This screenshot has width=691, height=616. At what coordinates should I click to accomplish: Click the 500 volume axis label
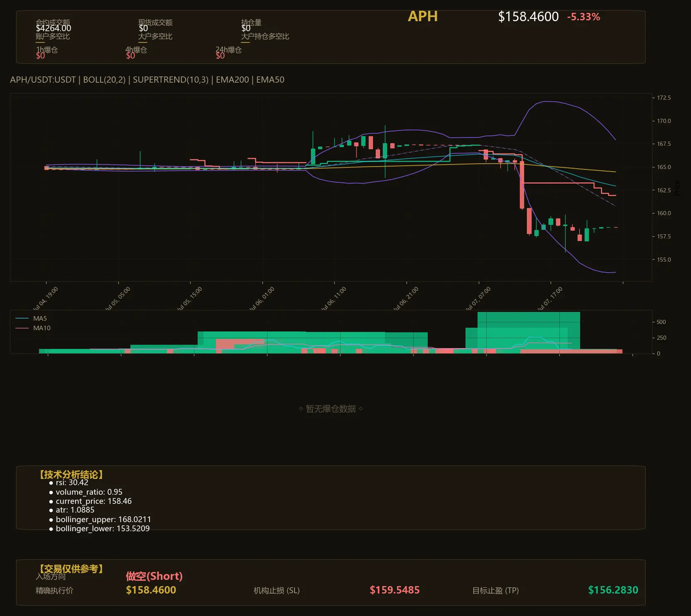[x=661, y=322]
